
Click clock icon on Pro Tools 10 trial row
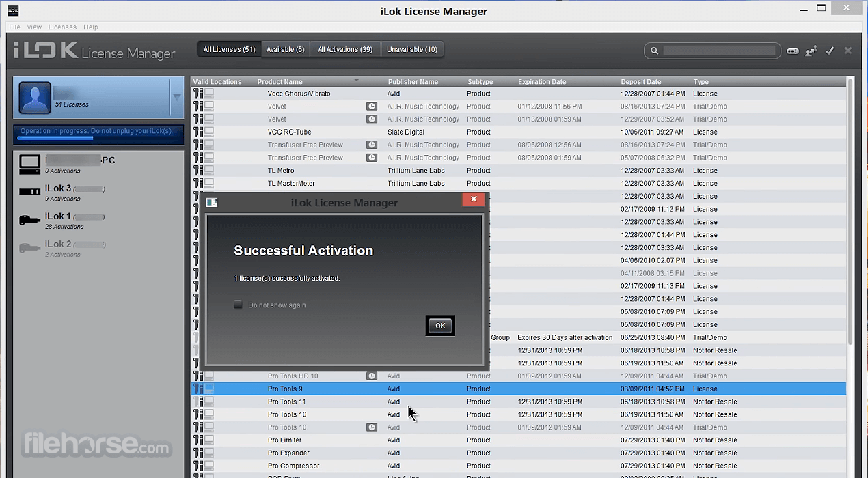372,427
